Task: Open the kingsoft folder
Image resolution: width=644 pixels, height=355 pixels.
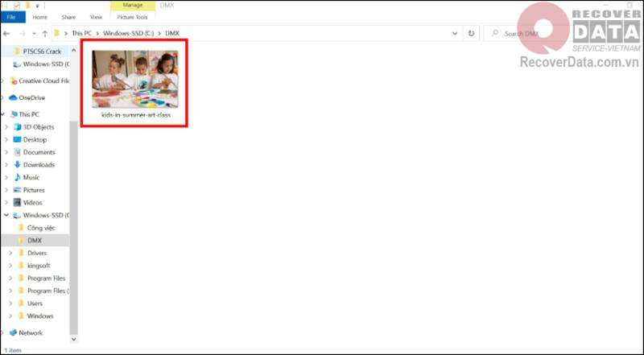Action: [39, 266]
